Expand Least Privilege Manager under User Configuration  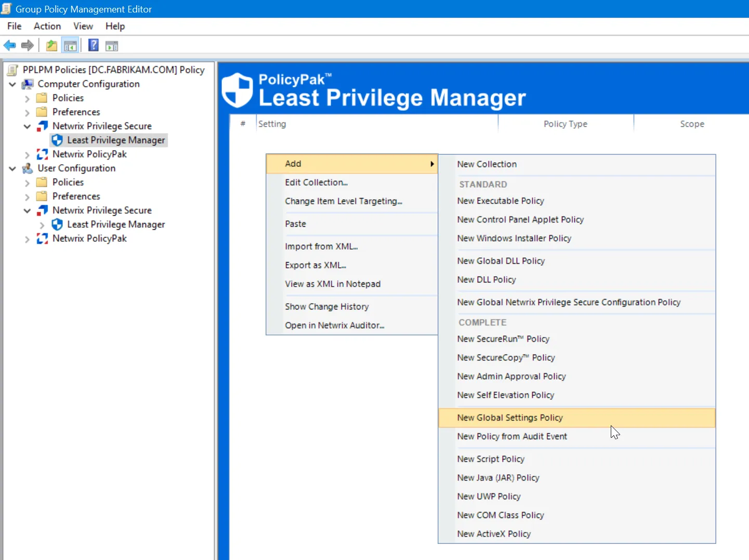click(x=42, y=224)
